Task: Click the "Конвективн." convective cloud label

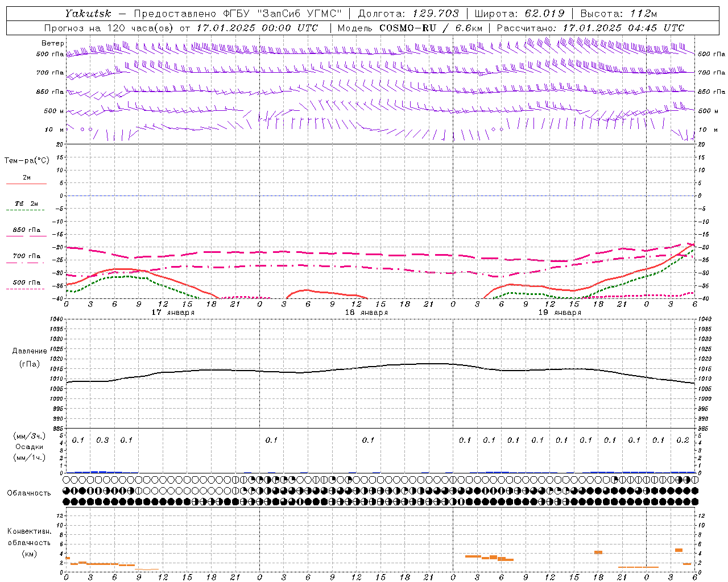Action: tap(30, 531)
